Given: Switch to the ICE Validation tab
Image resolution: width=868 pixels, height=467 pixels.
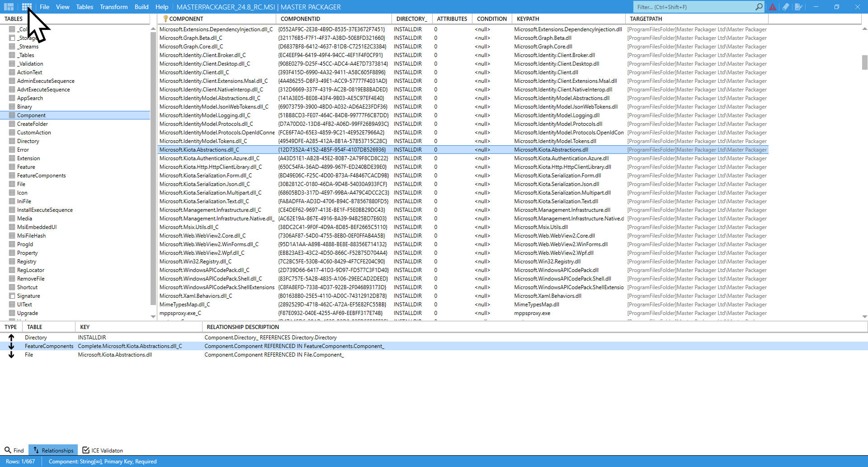Looking at the screenshot, I should [x=103, y=450].
